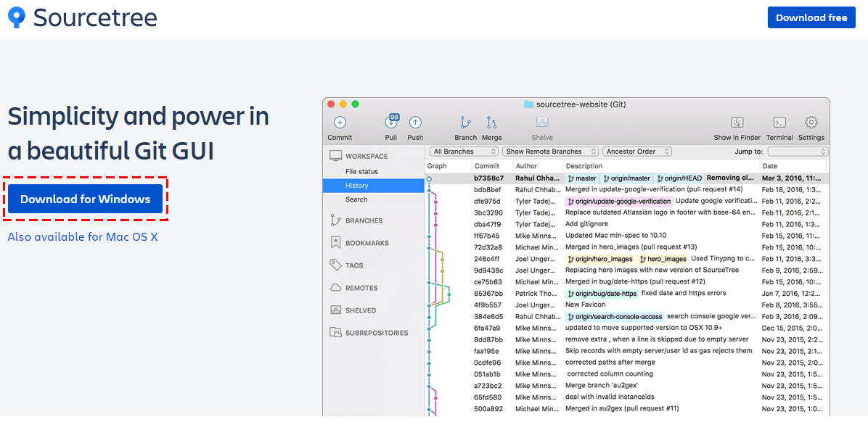Click the origin/search-console-access tag
This screenshot has height=438, width=868.
pos(614,317)
